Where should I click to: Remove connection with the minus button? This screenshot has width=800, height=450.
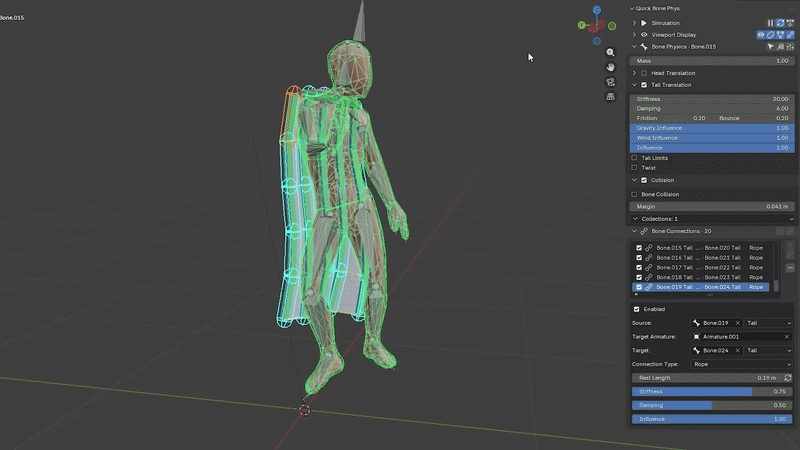coord(790,268)
